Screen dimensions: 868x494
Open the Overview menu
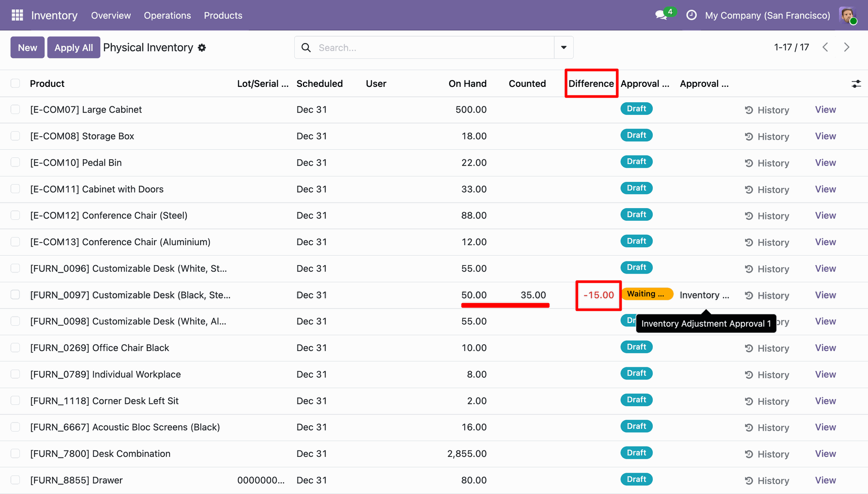click(111, 15)
